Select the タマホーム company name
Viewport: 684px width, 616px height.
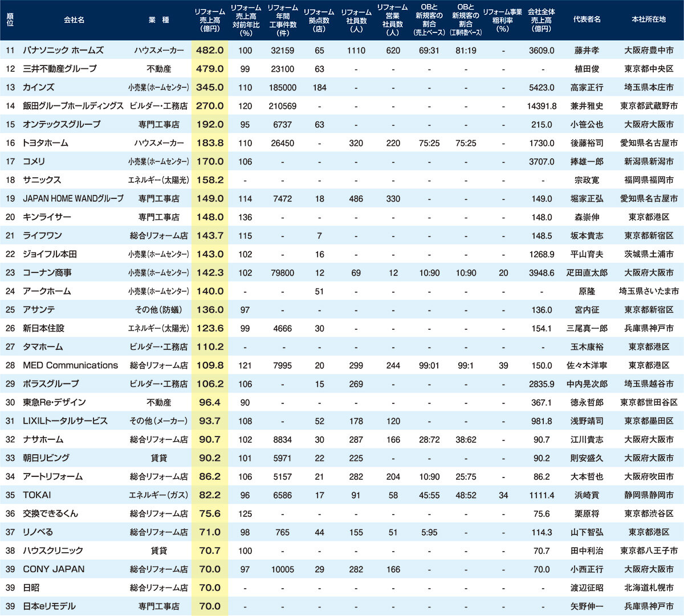[x=43, y=346]
